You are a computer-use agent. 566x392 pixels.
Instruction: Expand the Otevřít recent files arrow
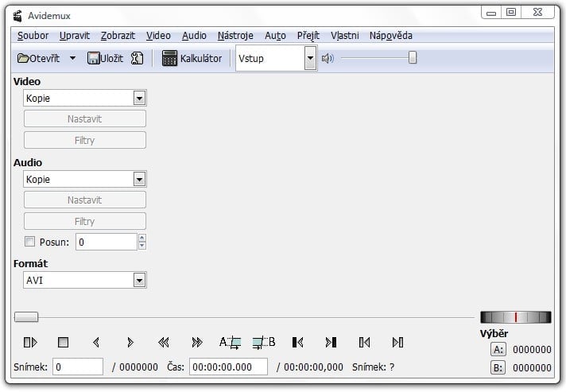click(72, 58)
